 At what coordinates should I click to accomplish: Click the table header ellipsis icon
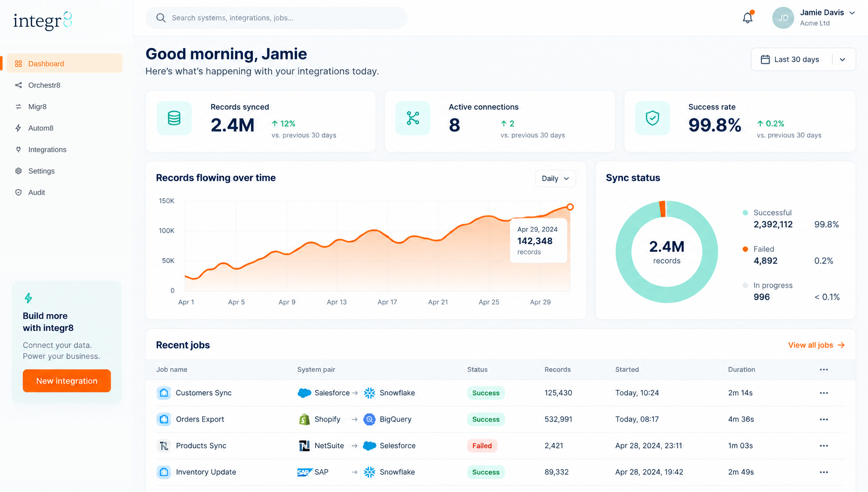pos(824,369)
